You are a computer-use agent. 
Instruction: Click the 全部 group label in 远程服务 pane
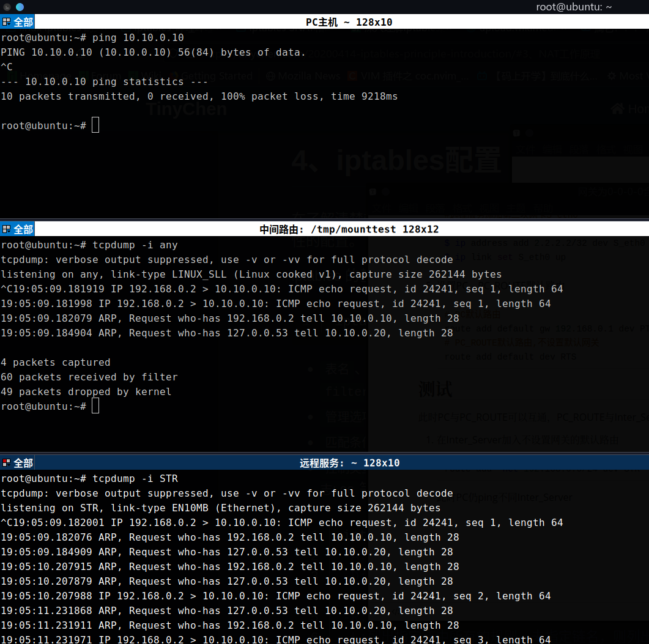[x=23, y=463]
